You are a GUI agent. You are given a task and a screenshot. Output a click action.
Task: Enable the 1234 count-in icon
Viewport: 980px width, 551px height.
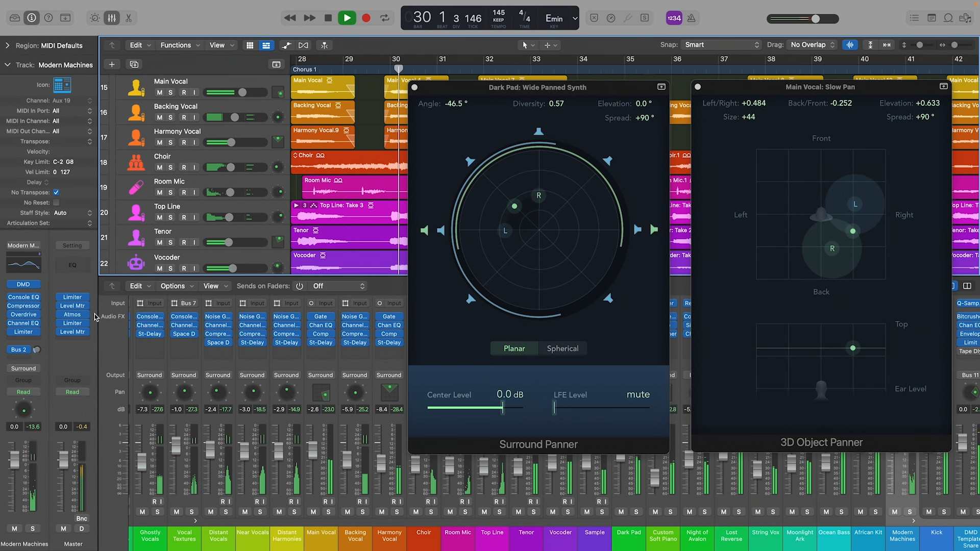[674, 18]
